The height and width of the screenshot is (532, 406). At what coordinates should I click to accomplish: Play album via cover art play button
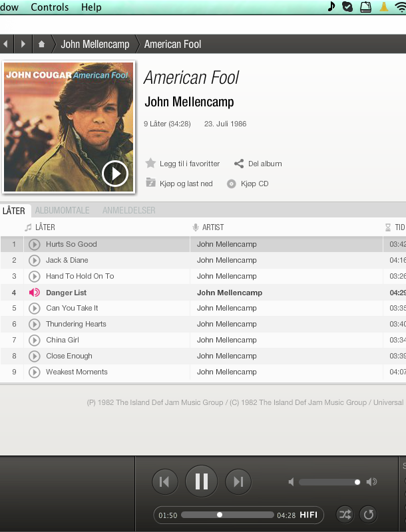click(115, 174)
